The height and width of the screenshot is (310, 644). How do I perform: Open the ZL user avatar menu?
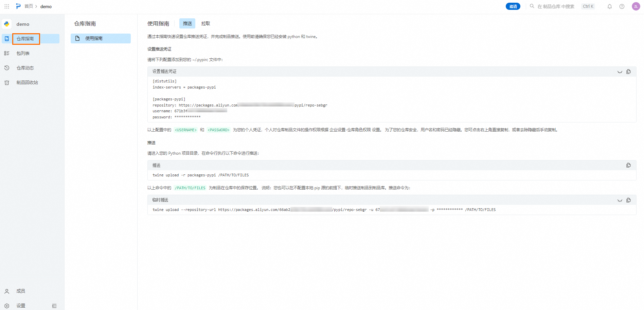(636, 6)
